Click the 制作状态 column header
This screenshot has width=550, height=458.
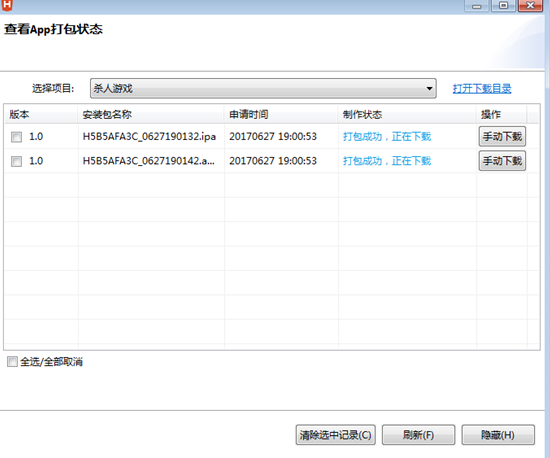tap(407, 114)
